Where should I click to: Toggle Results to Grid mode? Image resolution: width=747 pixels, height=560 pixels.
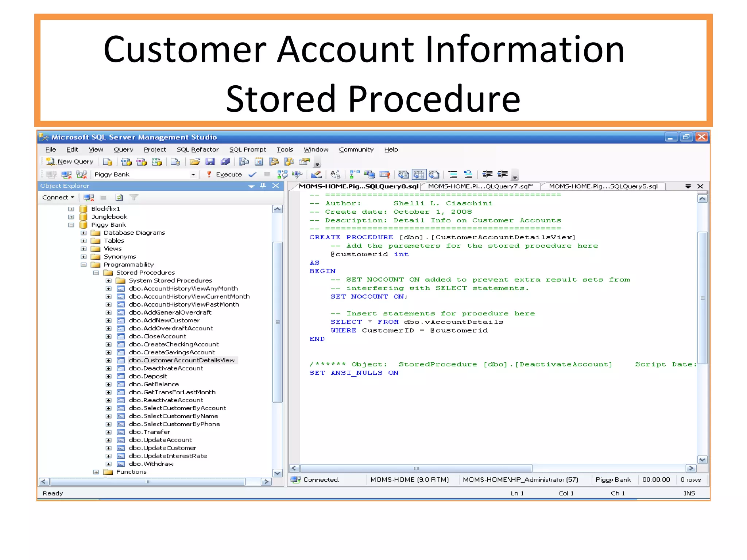point(419,175)
